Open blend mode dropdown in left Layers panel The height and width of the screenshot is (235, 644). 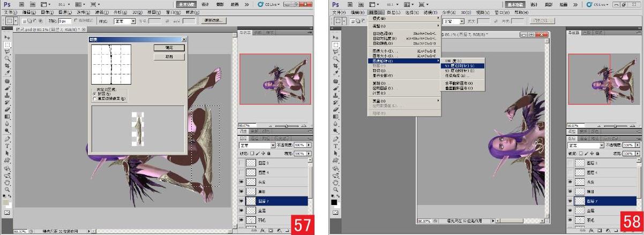tap(257, 145)
